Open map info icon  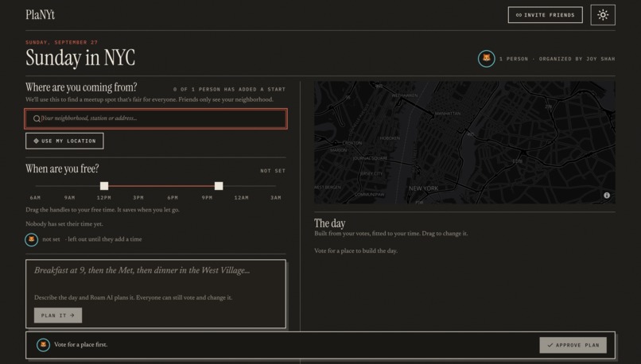pyautogui.click(x=607, y=196)
